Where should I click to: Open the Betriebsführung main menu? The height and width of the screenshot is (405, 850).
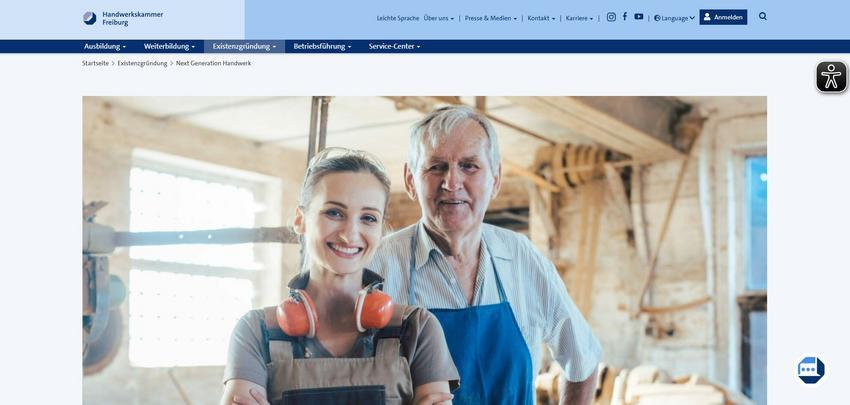pos(322,47)
